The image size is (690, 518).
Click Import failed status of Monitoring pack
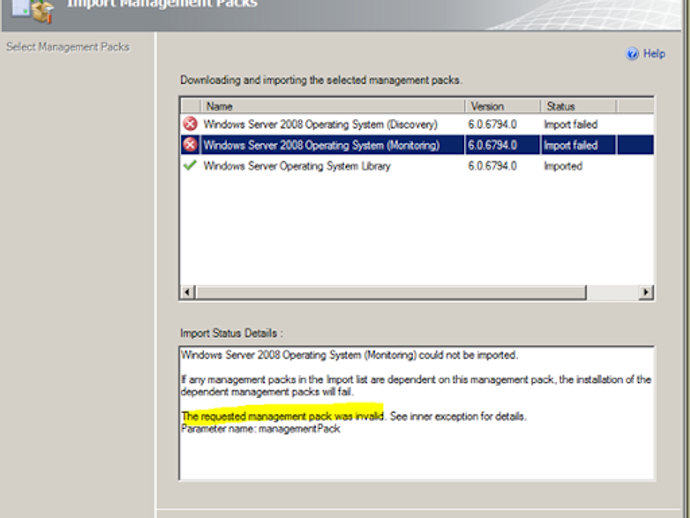pyautogui.click(x=571, y=145)
